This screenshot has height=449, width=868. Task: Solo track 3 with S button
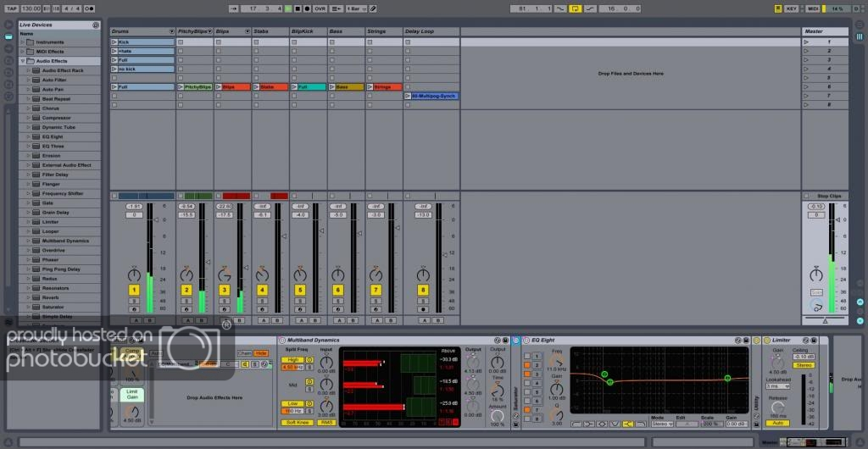click(225, 302)
